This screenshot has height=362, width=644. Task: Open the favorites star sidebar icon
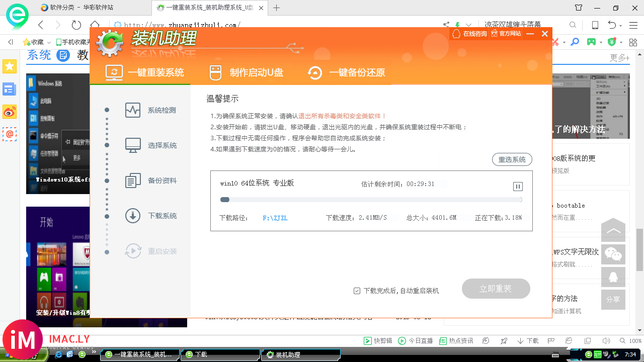pos(10,66)
